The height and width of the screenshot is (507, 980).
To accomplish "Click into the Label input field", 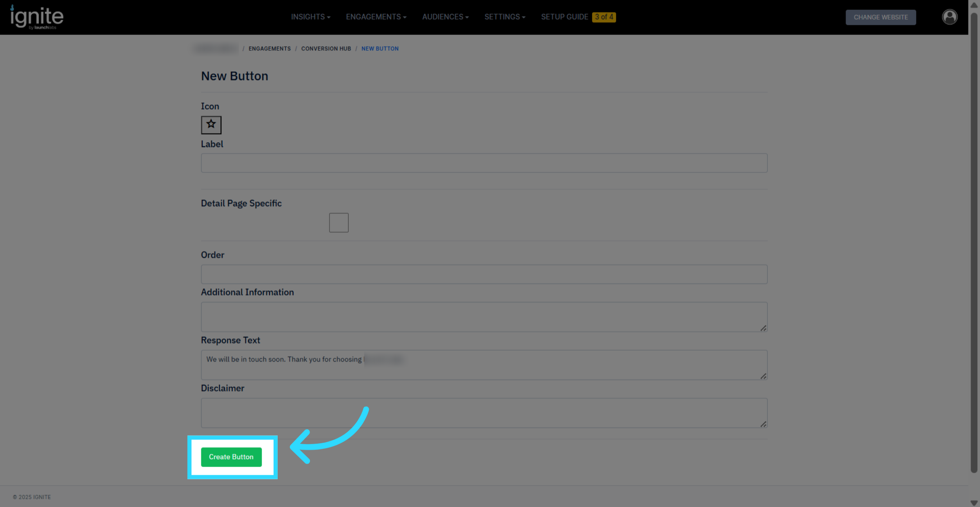I will point(484,163).
